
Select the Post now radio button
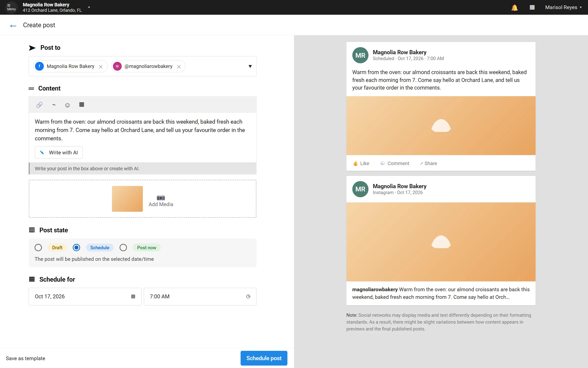[x=123, y=248]
